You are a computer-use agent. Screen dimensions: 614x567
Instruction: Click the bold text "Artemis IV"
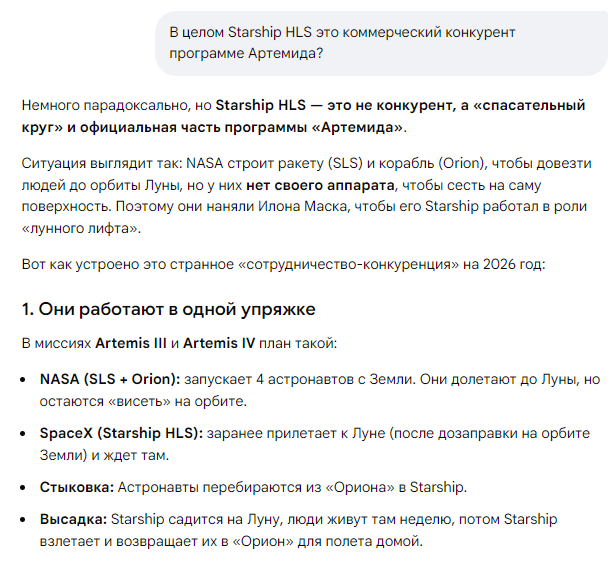tap(219, 344)
